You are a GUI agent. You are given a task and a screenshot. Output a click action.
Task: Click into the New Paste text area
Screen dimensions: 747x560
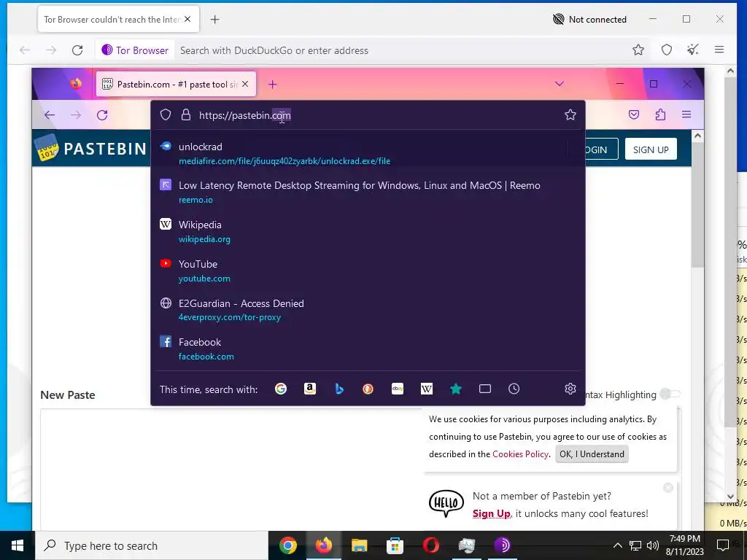(x=231, y=469)
